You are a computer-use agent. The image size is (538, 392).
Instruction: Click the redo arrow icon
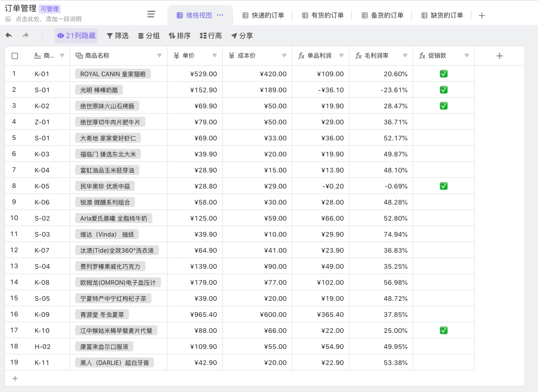pyautogui.click(x=26, y=36)
